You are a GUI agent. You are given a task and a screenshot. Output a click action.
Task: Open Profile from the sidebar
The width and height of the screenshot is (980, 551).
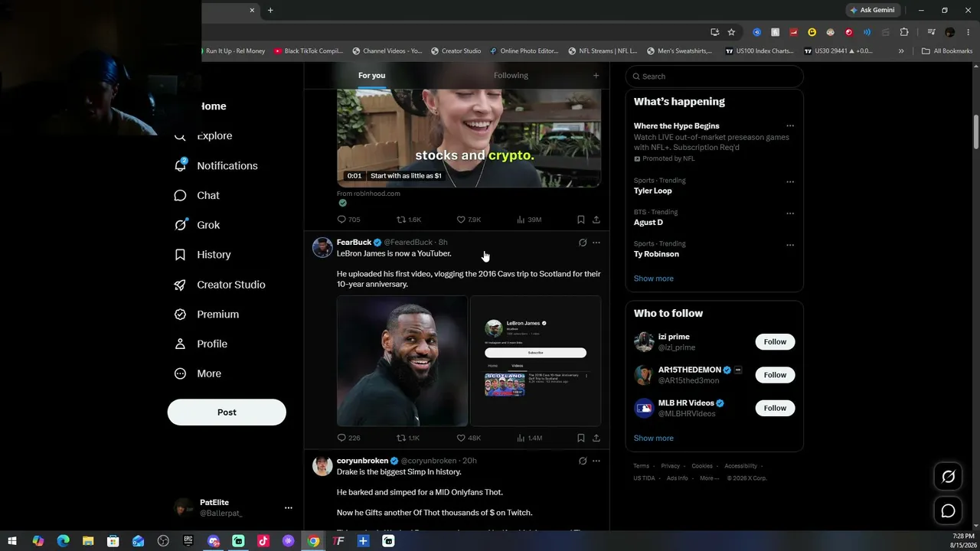pyautogui.click(x=200, y=344)
